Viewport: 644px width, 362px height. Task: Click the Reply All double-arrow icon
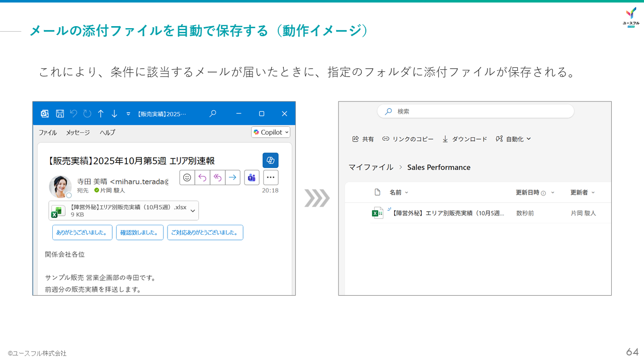(x=217, y=177)
